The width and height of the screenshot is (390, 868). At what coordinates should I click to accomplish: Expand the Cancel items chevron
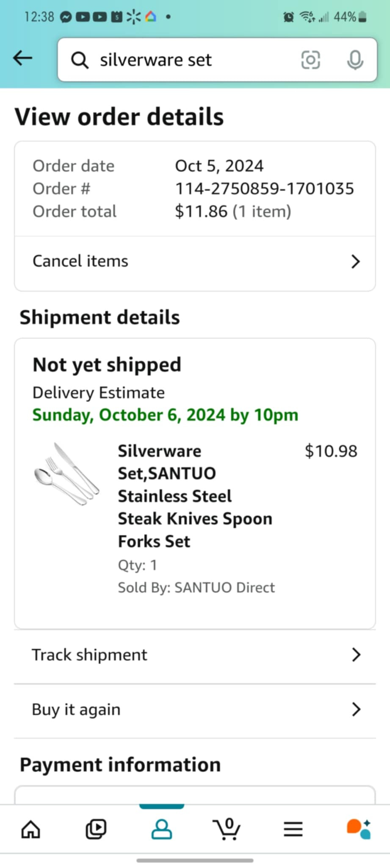[356, 262]
